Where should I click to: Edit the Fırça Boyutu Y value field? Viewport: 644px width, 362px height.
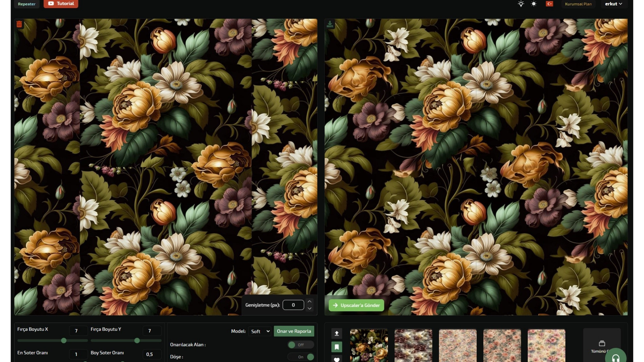(152, 331)
